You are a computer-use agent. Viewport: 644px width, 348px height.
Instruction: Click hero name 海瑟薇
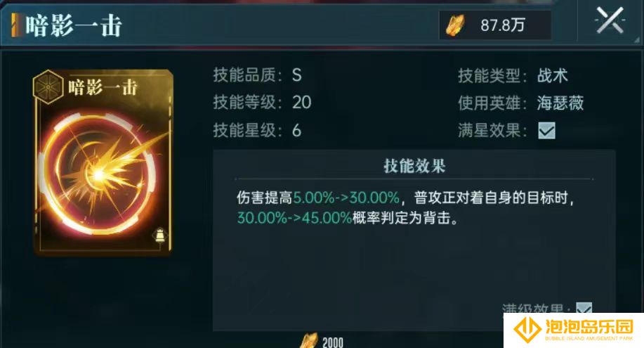pos(560,103)
